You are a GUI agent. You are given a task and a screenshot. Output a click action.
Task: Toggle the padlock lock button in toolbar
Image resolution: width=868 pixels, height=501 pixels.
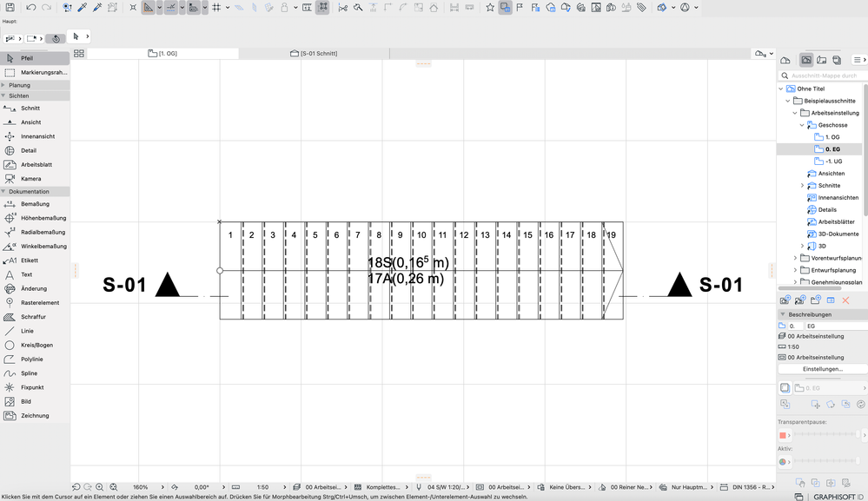(284, 8)
